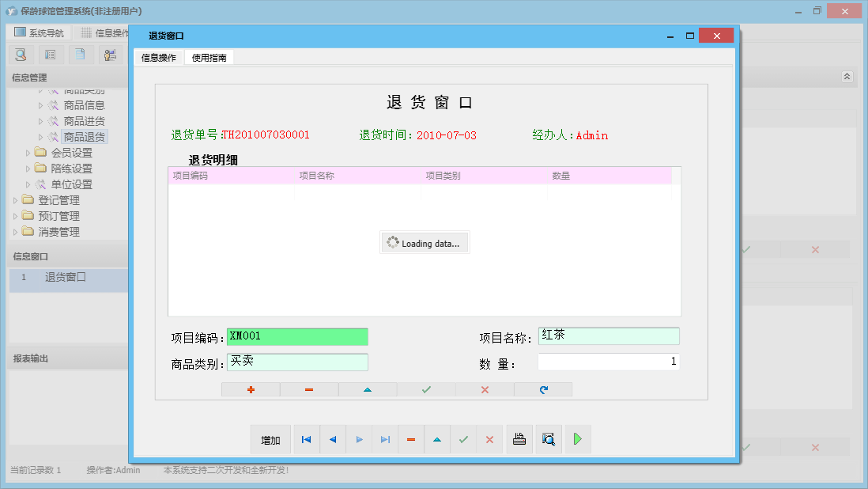Jump to first record with navigation icon
The height and width of the screenshot is (489, 868).
[306, 439]
